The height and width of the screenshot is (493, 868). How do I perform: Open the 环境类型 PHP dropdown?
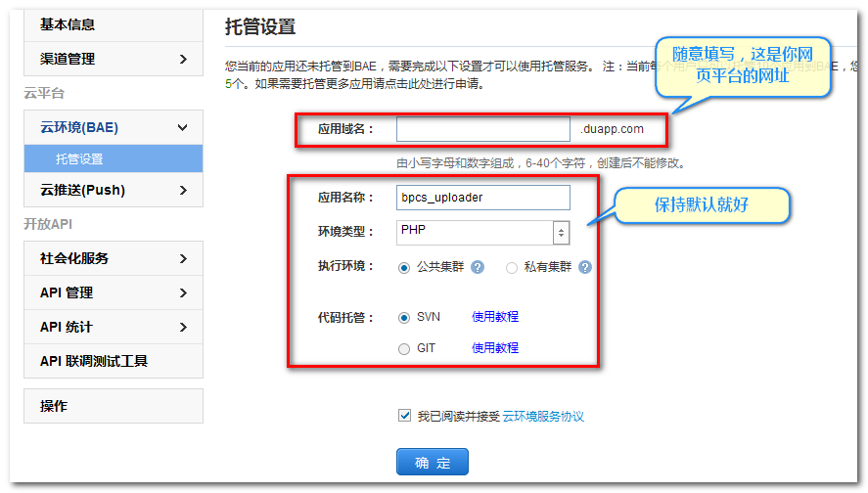point(482,233)
